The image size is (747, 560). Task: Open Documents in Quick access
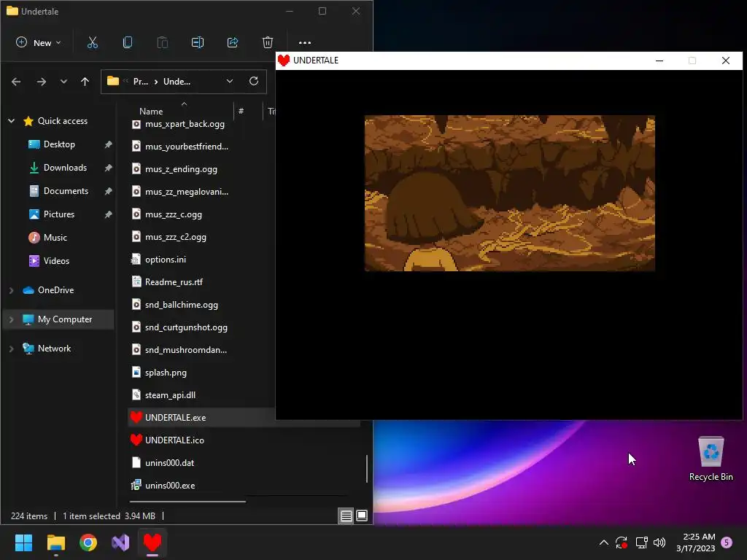(66, 191)
